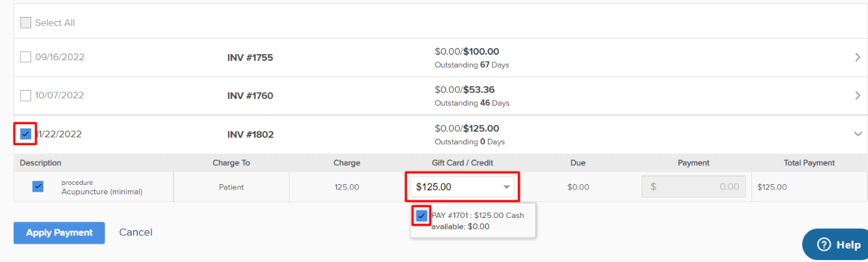Click the Apply Payment button

(59, 233)
